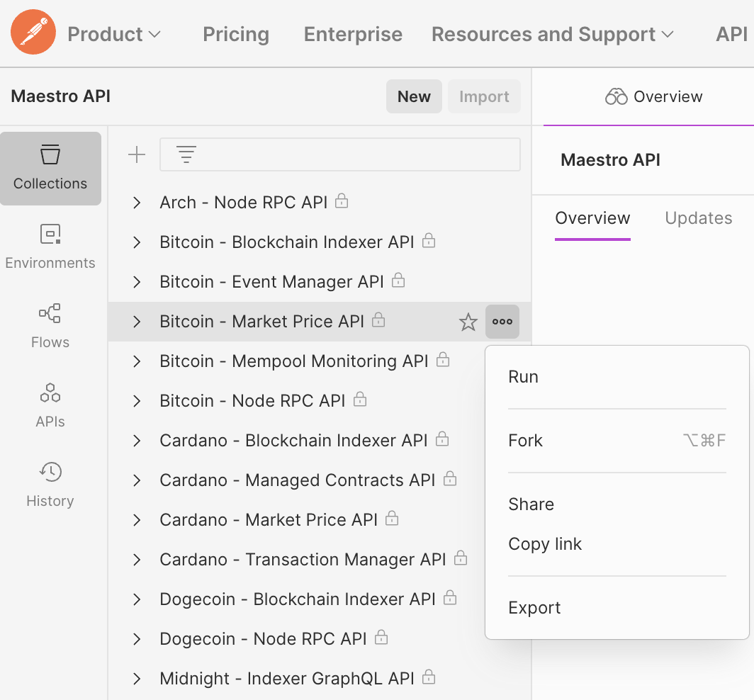Favorite Bitcoin - Market Price API with the star

pos(468,322)
